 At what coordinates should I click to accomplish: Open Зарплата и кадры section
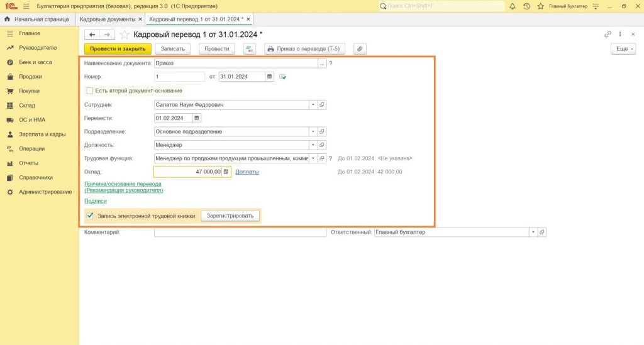tap(42, 134)
